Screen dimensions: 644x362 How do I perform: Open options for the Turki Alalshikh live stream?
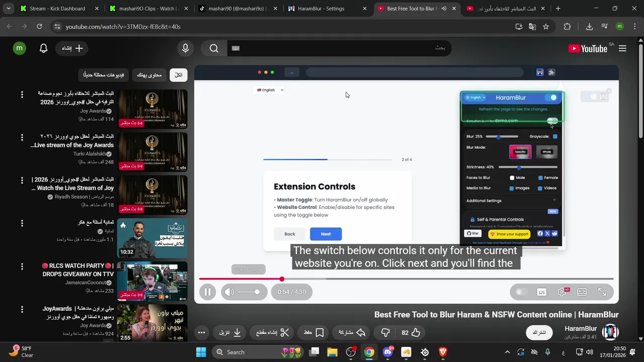pos(22,137)
